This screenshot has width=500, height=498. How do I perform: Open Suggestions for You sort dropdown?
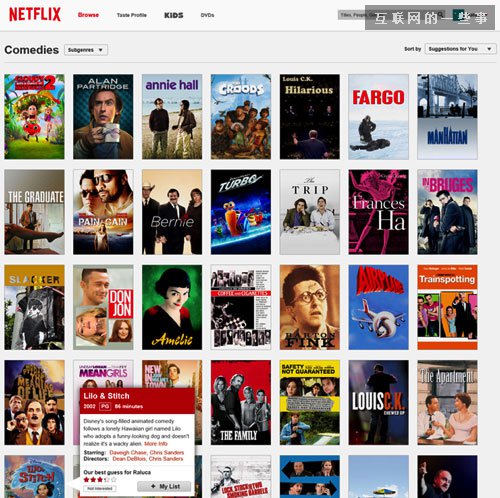[x=460, y=49]
